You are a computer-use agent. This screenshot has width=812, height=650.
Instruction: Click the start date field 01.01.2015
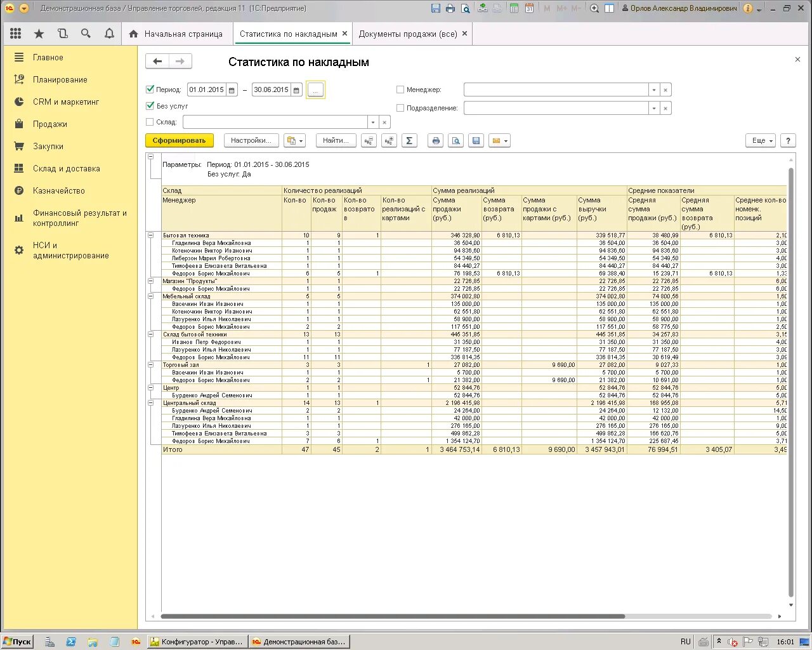(x=207, y=90)
